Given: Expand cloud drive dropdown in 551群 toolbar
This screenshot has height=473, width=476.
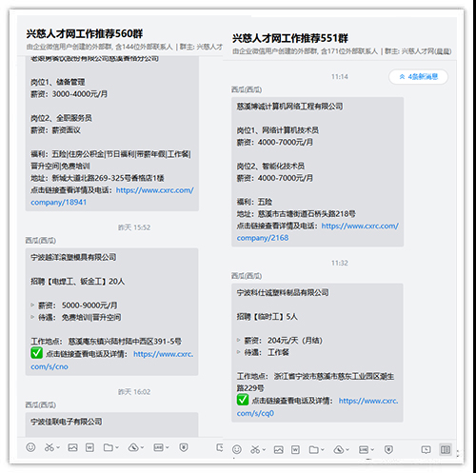Looking at the screenshot, I should (347, 450).
